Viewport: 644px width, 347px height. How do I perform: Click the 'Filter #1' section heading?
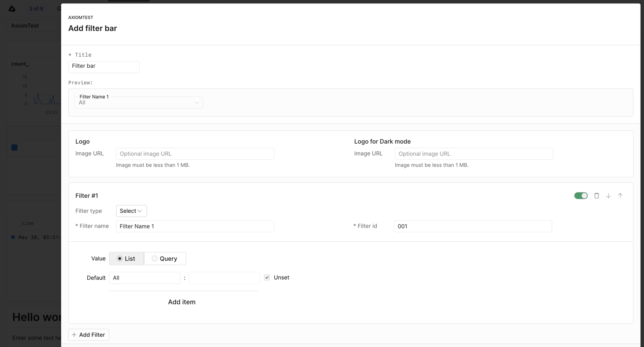[87, 196]
